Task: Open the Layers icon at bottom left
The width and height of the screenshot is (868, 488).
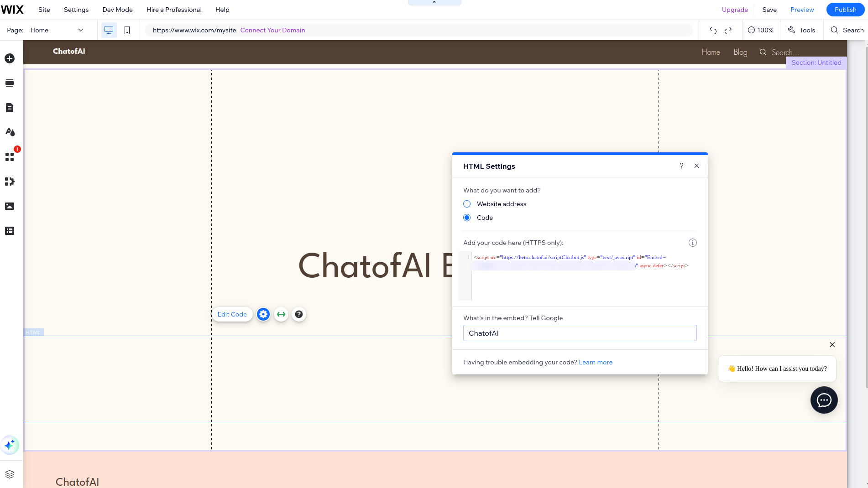Action: [10, 474]
